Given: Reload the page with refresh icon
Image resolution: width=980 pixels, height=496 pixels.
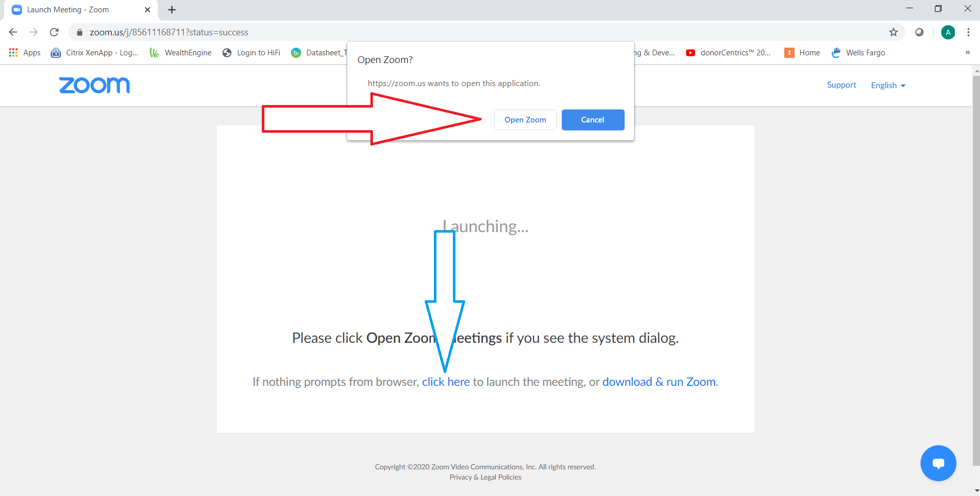Looking at the screenshot, I should (54, 32).
